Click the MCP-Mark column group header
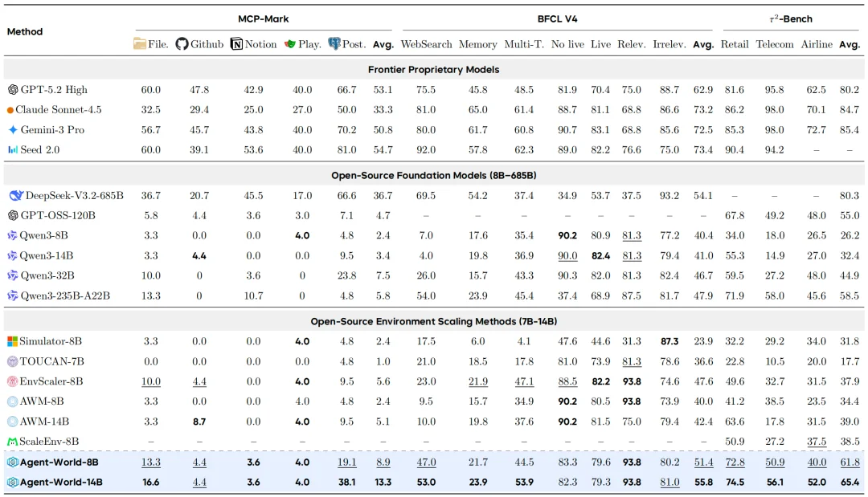 (x=264, y=18)
